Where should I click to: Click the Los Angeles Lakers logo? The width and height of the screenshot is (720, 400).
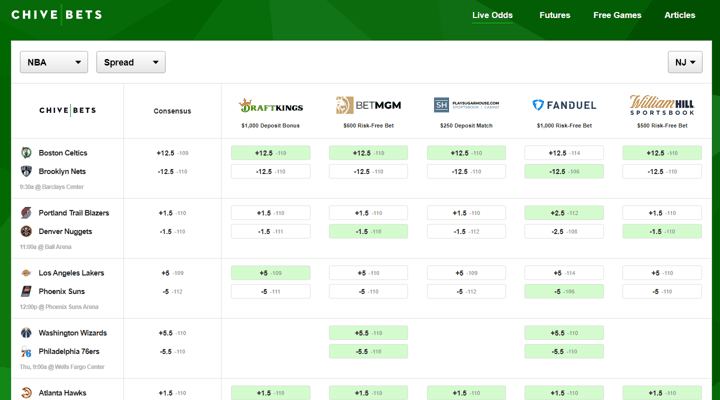point(26,273)
